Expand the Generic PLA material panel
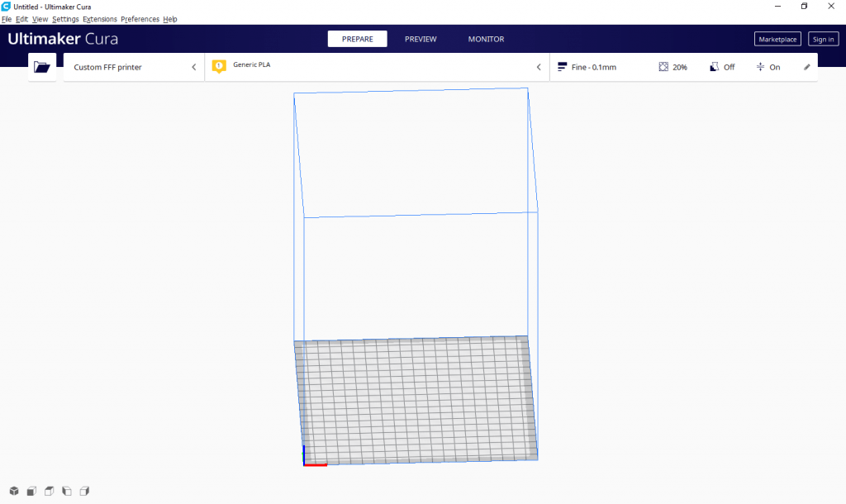 pyautogui.click(x=377, y=67)
